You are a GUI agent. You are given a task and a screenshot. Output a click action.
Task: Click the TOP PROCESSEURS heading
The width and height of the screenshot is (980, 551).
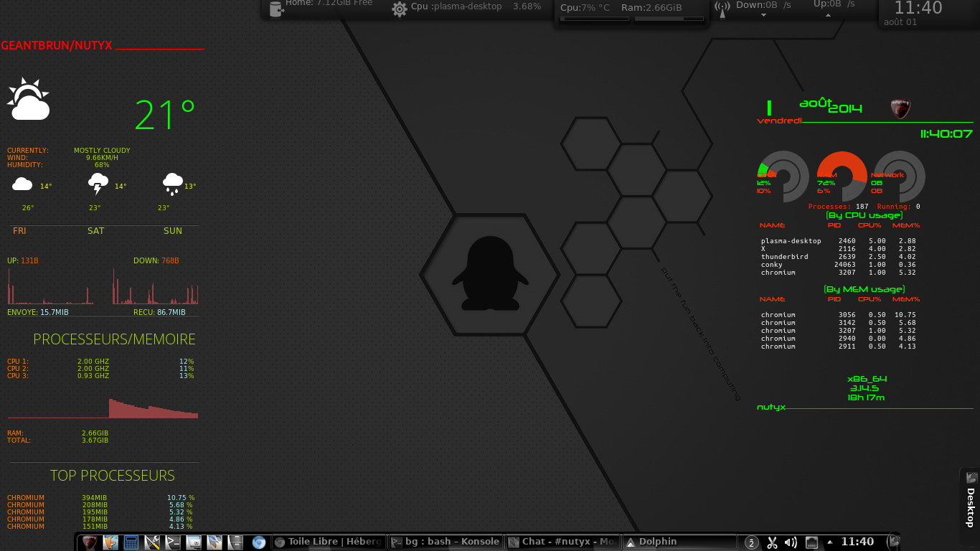point(113,476)
